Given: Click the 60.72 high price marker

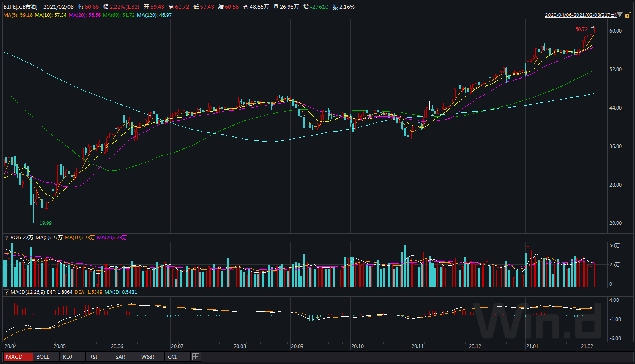Looking at the screenshot, I should click(581, 29).
